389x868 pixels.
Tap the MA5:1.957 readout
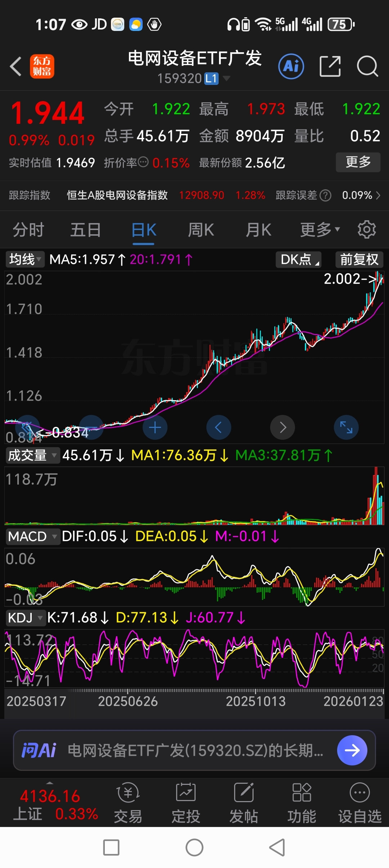point(88,259)
